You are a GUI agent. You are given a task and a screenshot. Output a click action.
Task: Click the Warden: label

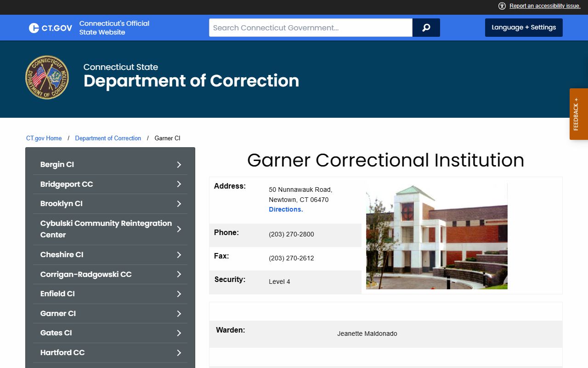[230, 330]
